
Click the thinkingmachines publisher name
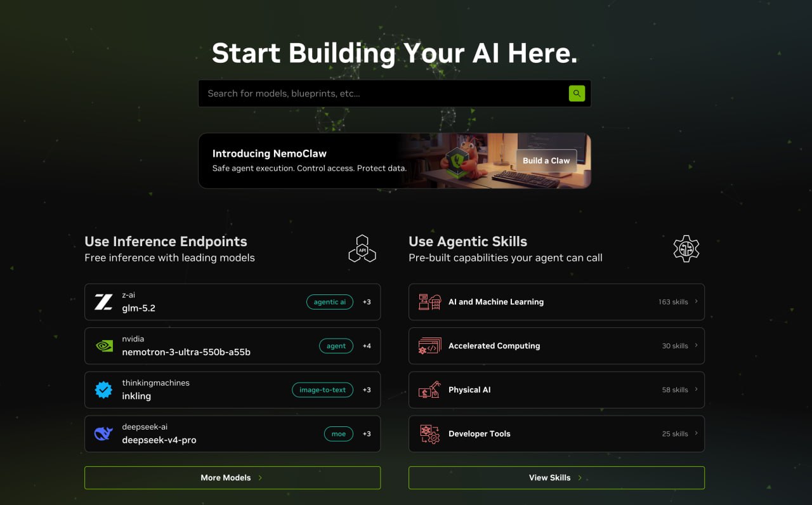point(155,383)
